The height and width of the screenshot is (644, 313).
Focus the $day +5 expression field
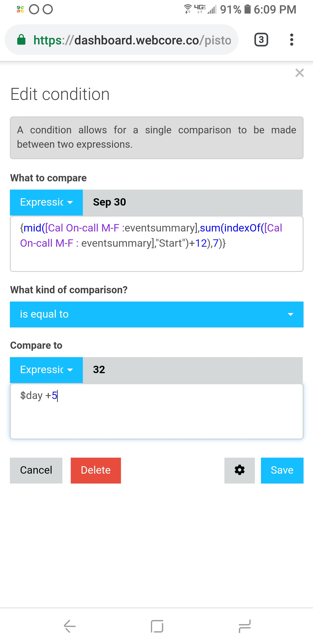(x=157, y=411)
